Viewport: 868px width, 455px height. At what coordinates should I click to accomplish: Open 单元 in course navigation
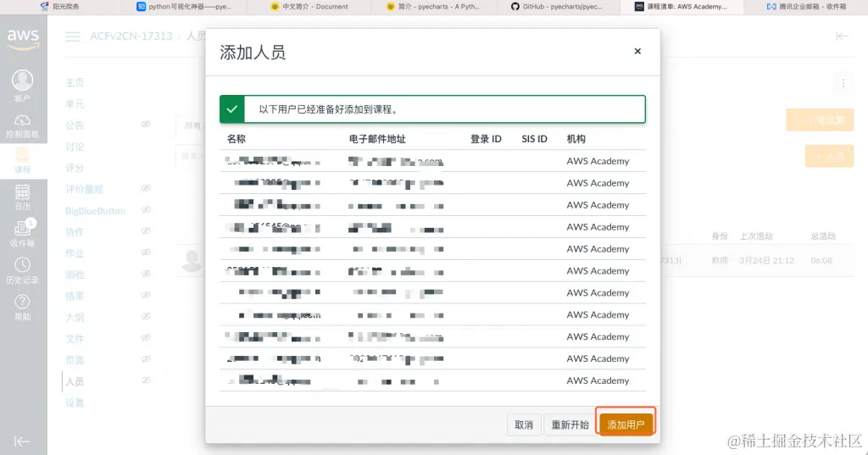[x=75, y=104]
